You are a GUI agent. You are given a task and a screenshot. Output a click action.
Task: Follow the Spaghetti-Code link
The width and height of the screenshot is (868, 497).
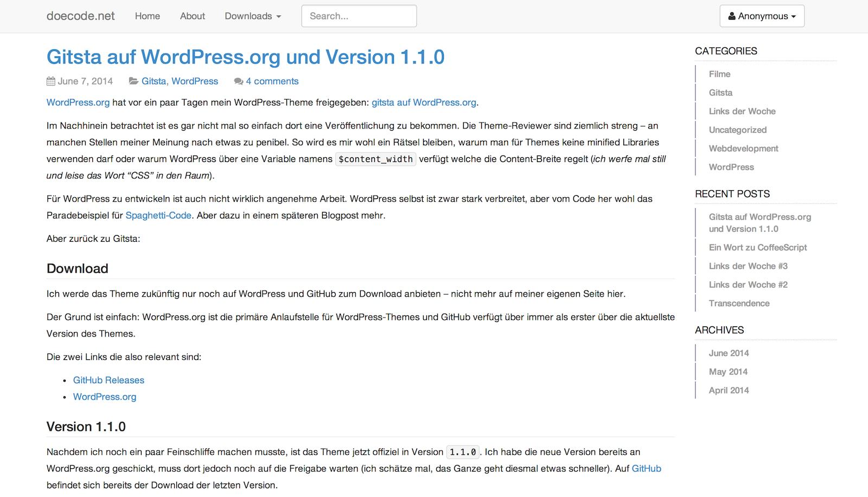[158, 215]
